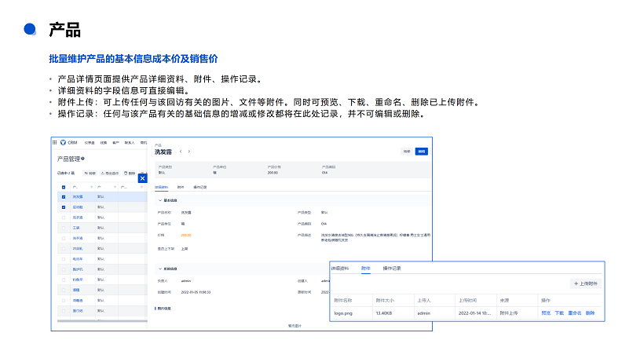Screen dimensions: 644x362
Task: Select 详细资料 tab in product detail drawer
Action: [x=162, y=187]
